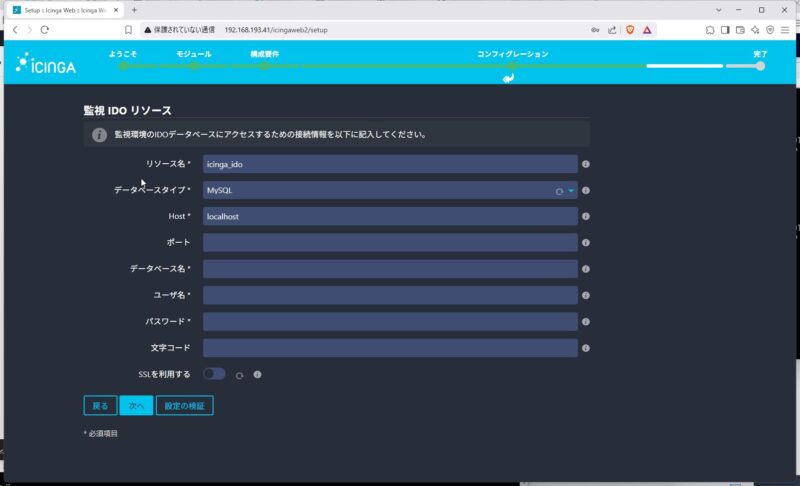The image size is (800, 486).
Task: Click the info icon beside リソース名 field
Action: 586,164
